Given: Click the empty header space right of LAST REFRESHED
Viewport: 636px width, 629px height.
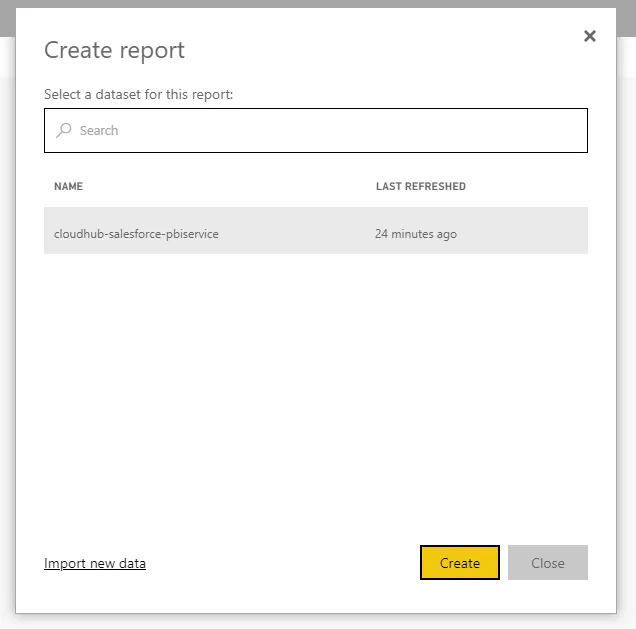Looking at the screenshot, I should [x=530, y=187].
